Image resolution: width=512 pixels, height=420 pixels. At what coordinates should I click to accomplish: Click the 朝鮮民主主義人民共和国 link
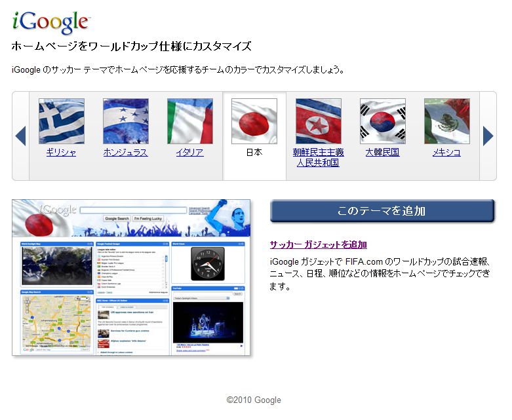(318, 157)
